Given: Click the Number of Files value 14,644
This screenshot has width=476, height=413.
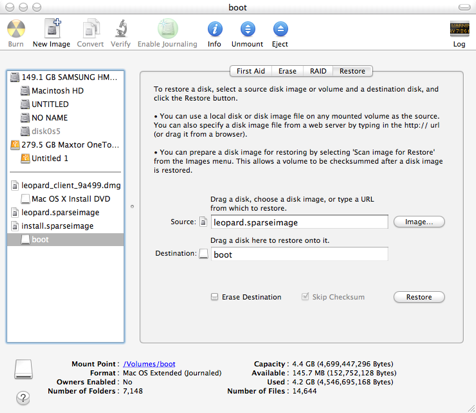Looking at the screenshot, I should point(304,391).
